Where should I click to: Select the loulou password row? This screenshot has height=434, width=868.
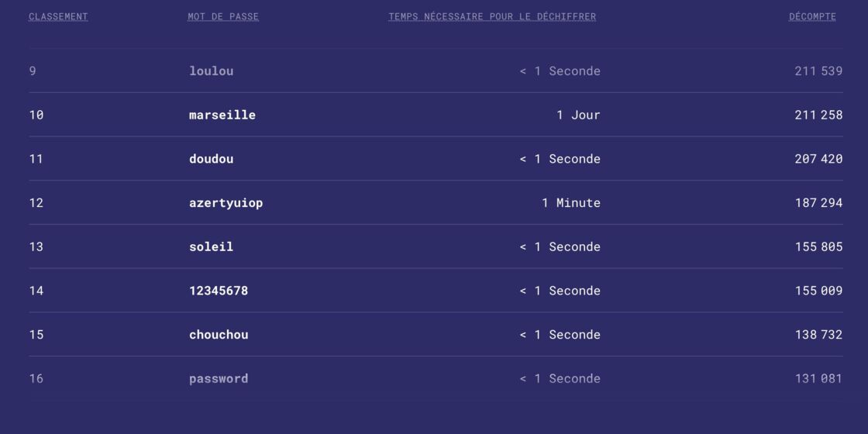pyautogui.click(x=436, y=71)
